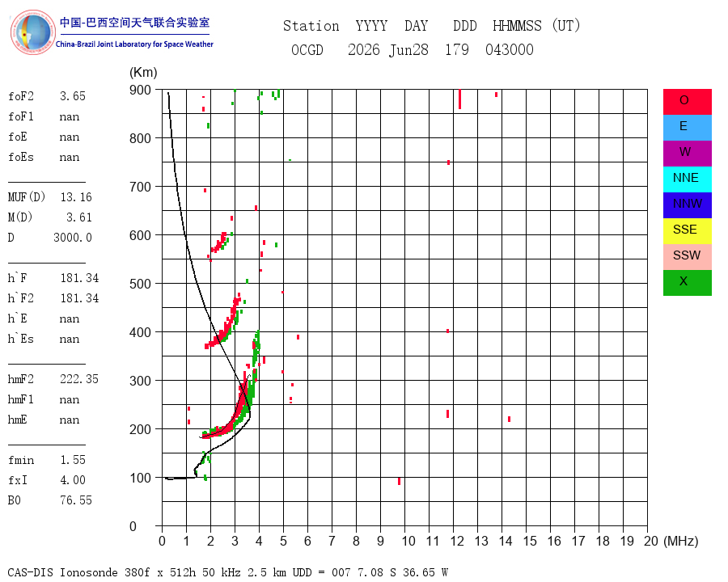Click the MUF(D) value 13.16
This screenshot has width=728, height=582.
point(76,197)
